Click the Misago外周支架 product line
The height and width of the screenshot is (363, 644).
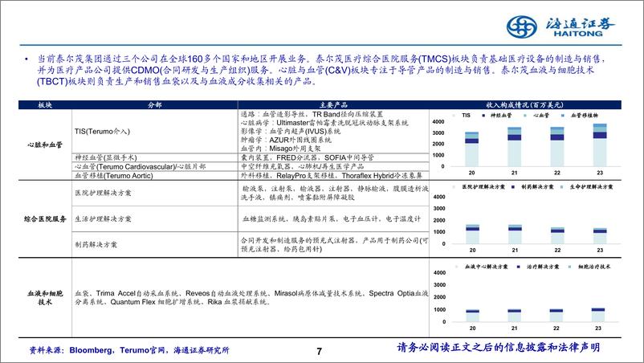[280, 149]
